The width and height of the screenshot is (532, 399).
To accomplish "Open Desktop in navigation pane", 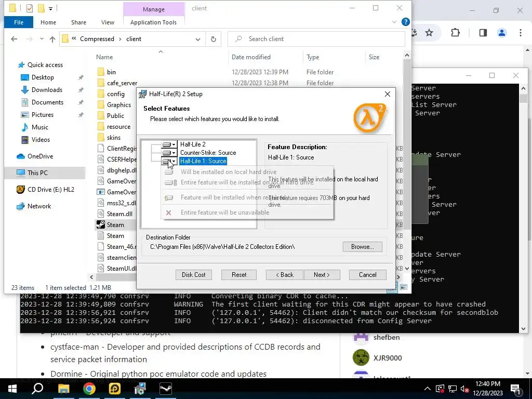I will 43,77.
